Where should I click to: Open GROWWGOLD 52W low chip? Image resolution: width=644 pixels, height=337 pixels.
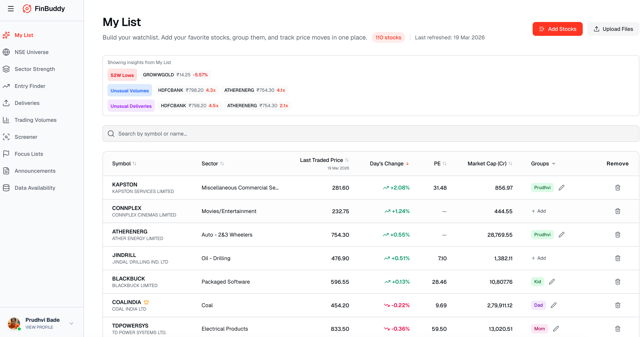(176, 75)
